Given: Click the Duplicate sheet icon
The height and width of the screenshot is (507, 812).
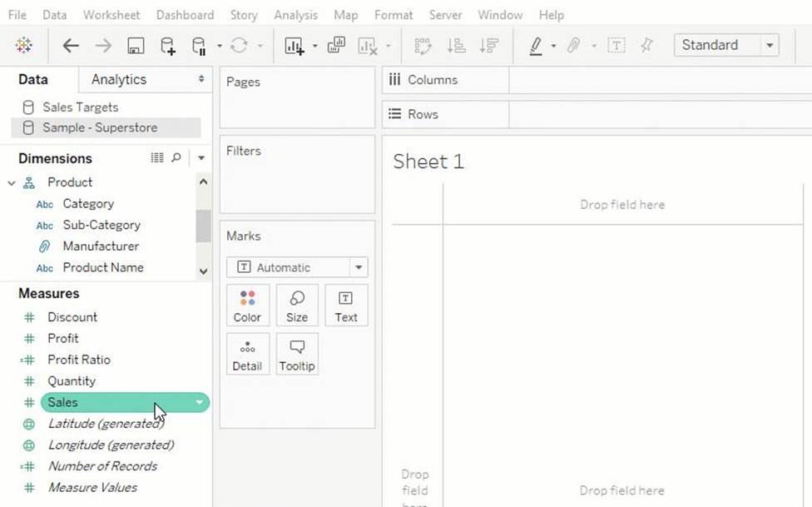Looking at the screenshot, I should pyautogui.click(x=336, y=45).
